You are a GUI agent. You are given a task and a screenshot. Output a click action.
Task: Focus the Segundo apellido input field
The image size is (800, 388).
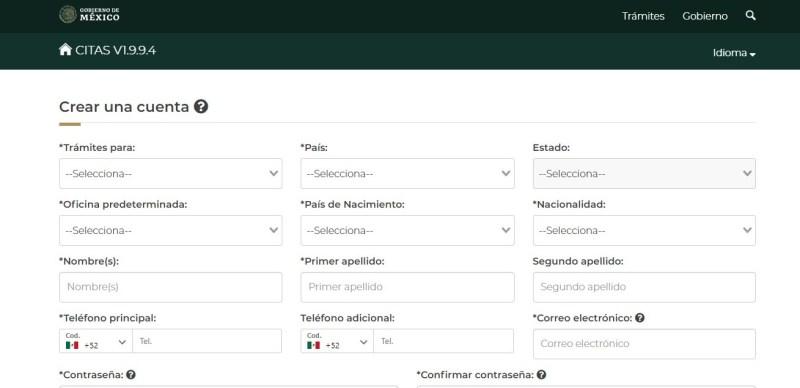pos(644,287)
